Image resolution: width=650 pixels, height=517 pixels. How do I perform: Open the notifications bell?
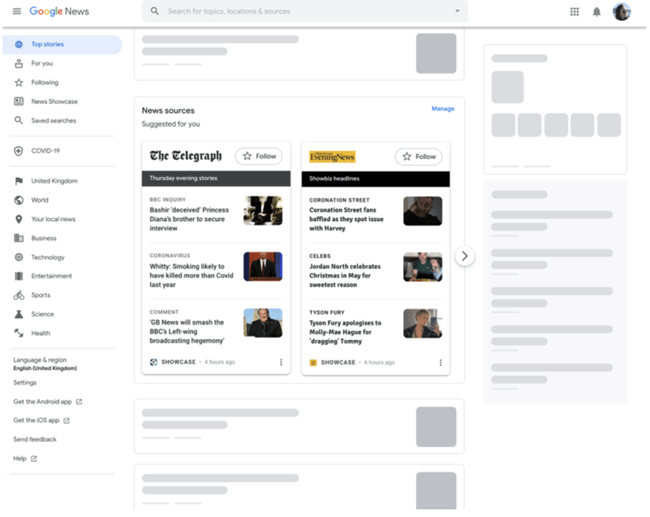click(x=597, y=12)
